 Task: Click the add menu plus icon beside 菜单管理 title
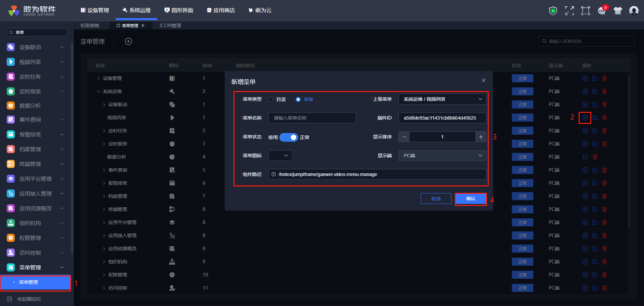[x=128, y=41]
